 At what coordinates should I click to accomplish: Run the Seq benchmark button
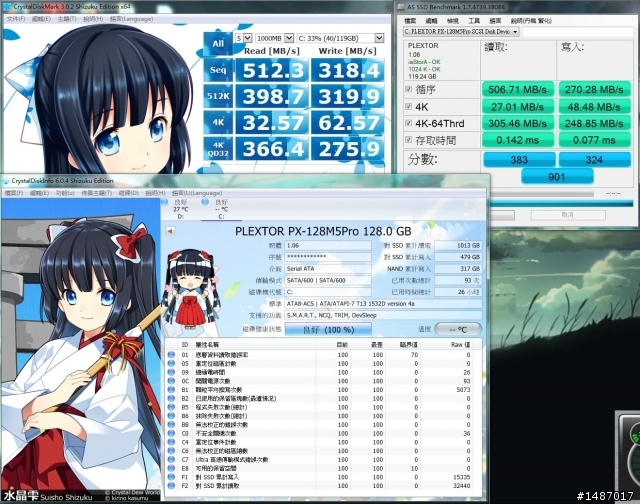click(x=218, y=70)
